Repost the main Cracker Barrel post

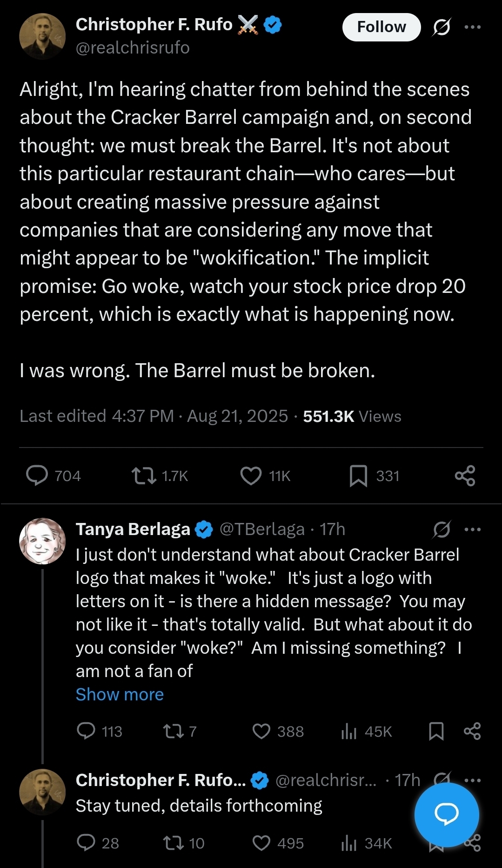pyautogui.click(x=144, y=475)
